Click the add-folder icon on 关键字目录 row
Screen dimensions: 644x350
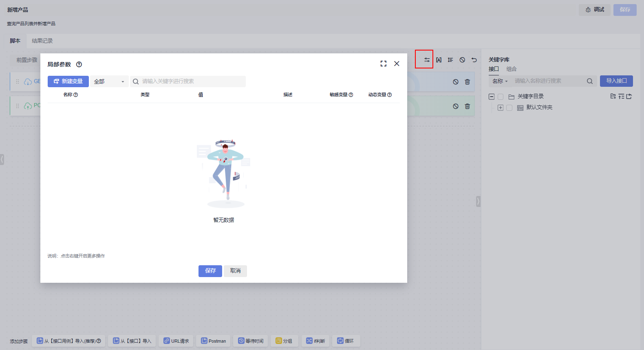point(613,96)
